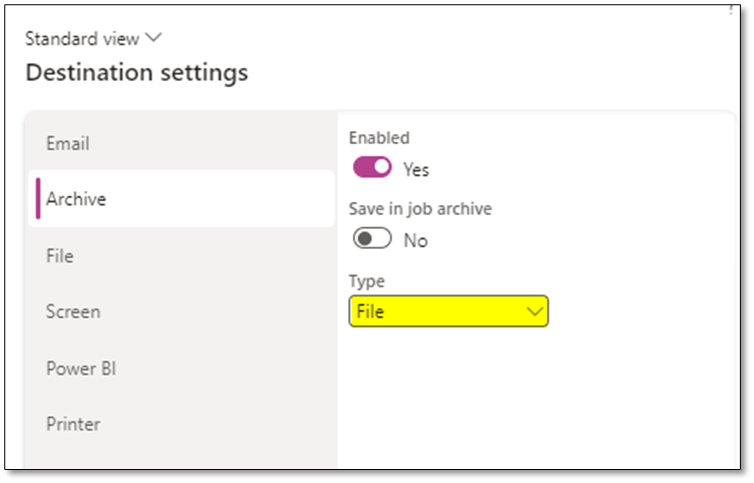The width and height of the screenshot is (754, 483).
Task: Enable the Save in job archive toggle
Action: (372, 240)
